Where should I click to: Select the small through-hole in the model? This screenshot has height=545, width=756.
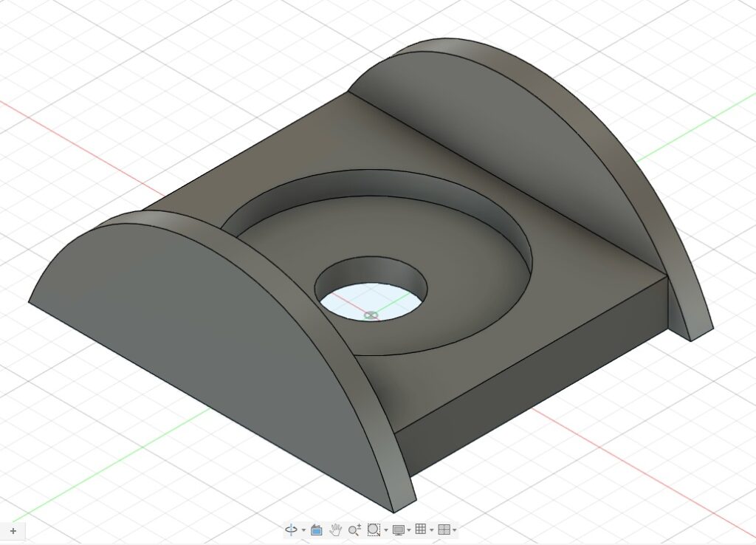click(371, 289)
